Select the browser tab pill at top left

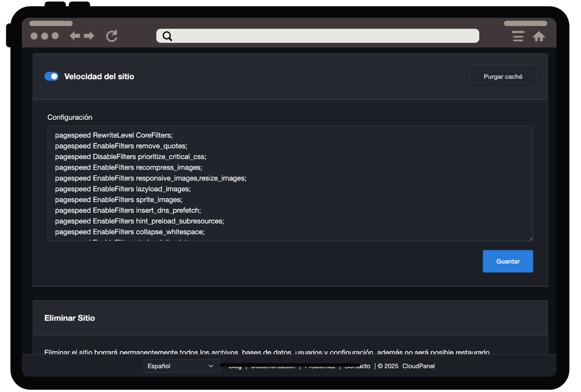click(x=51, y=24)
